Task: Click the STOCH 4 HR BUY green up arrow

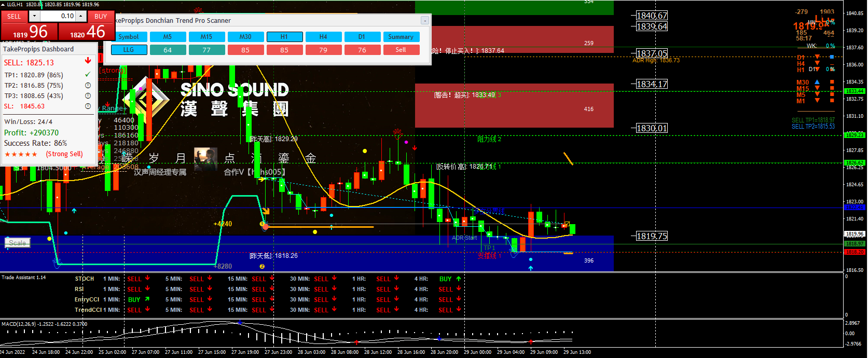Action: [x=459, y=279]
